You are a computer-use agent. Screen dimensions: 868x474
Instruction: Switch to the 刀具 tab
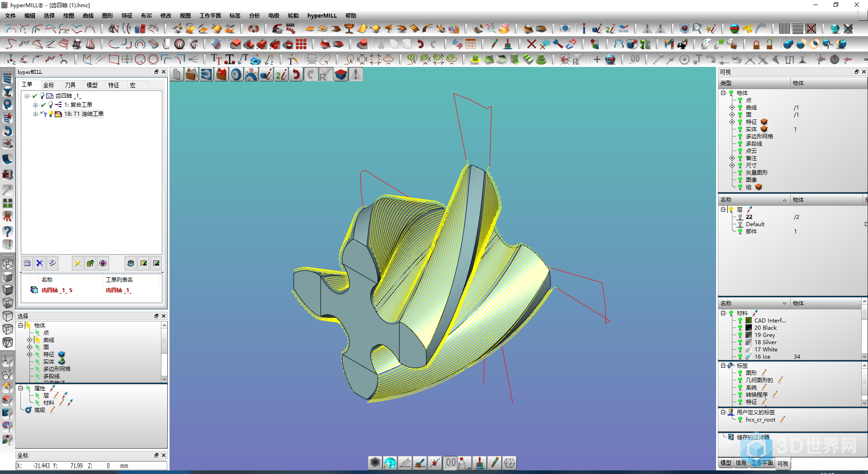coord(70,85)
